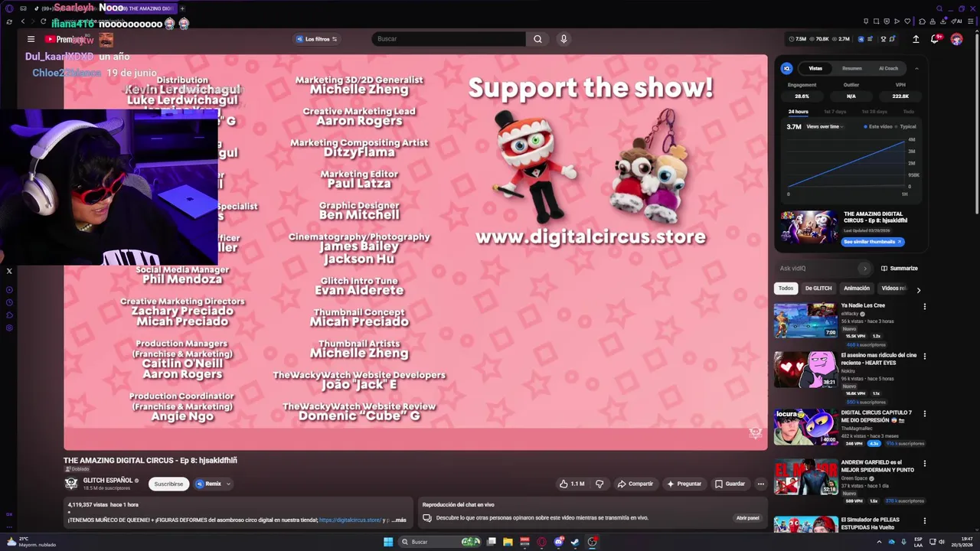Expand the Remix button dropdown arrow

tap(228, 484)
